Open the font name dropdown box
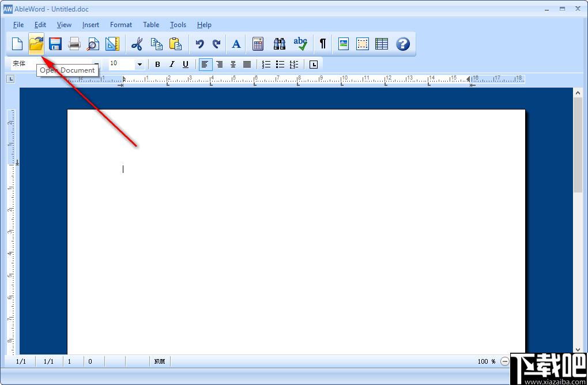 pos(55,64)
